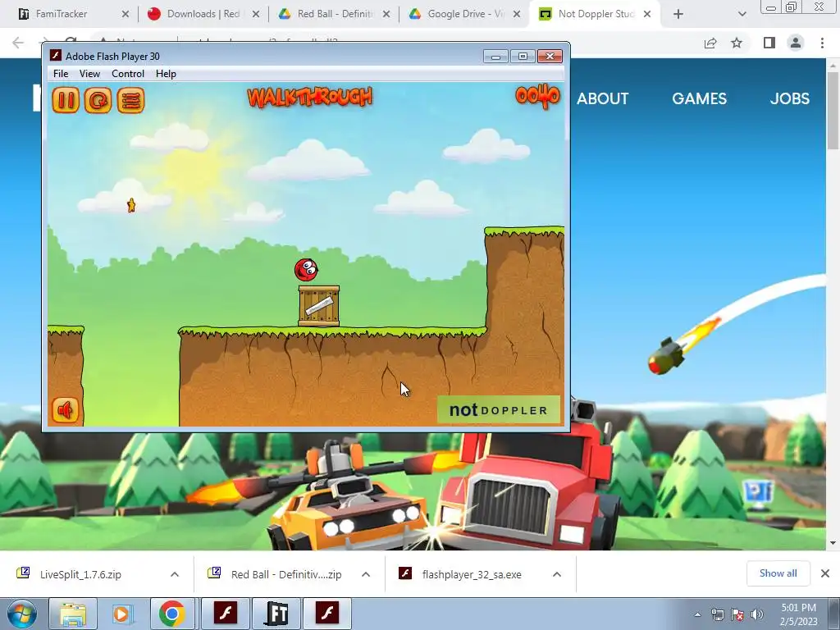Open the level menu list button
Image resolution: width=840 pixels, height=630 pixels.
click(x=130, y=100)
